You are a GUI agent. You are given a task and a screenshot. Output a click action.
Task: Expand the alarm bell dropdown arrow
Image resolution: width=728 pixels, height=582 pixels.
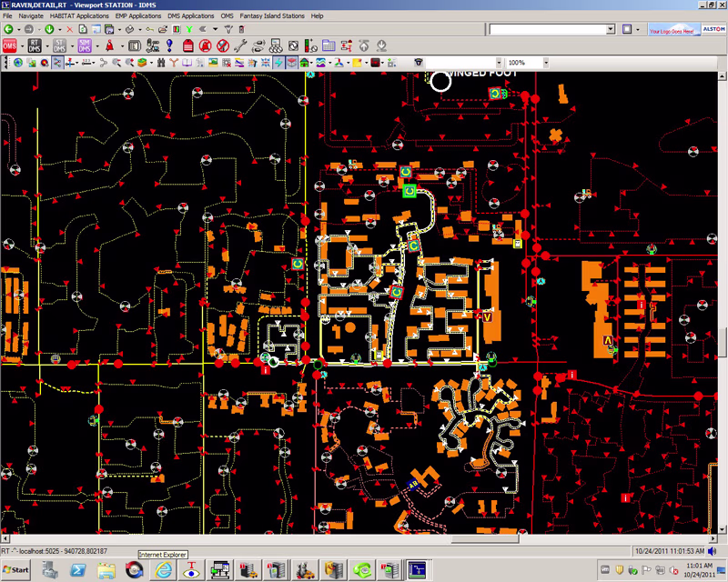click(122, 46)
